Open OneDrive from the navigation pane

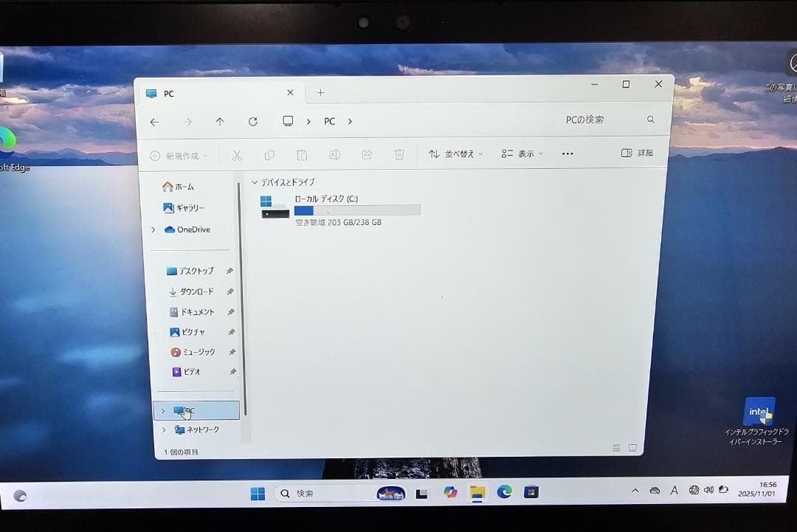(193, 229)
